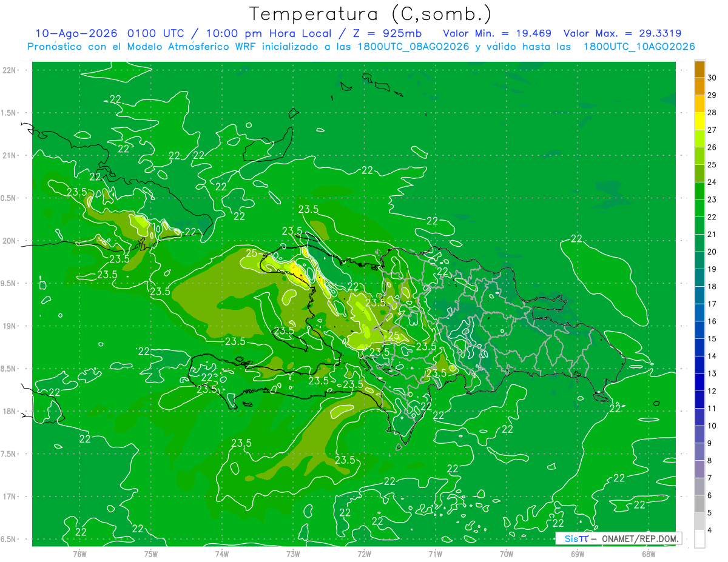728x562 pixels.
Task: Click color scale value "16"
Action: [712, 321]
